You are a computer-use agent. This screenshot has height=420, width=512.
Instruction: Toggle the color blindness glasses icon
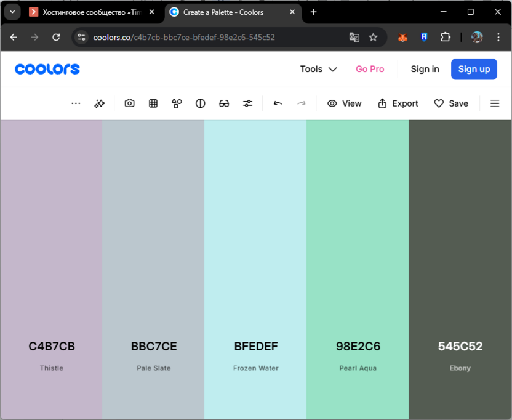click(224, 103)
